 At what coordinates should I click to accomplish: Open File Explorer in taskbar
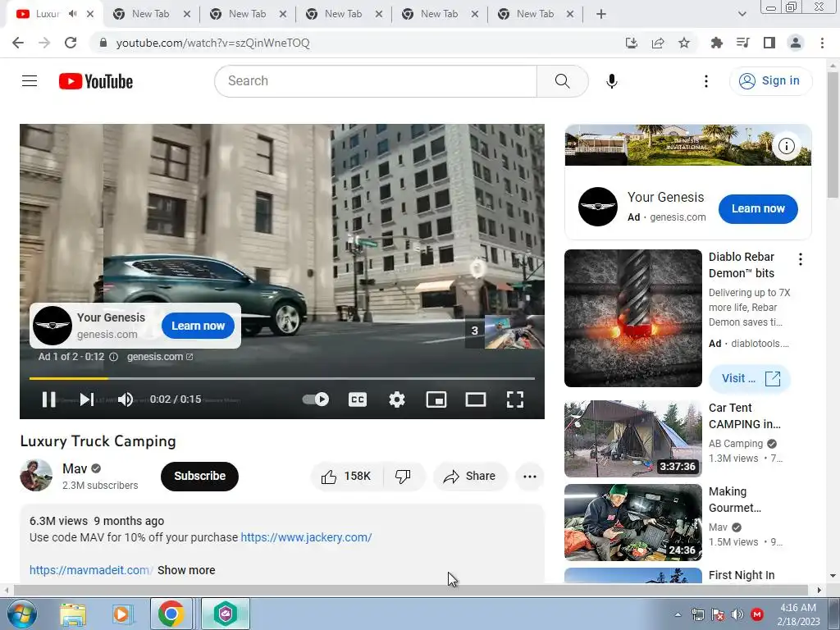(73, 614)
